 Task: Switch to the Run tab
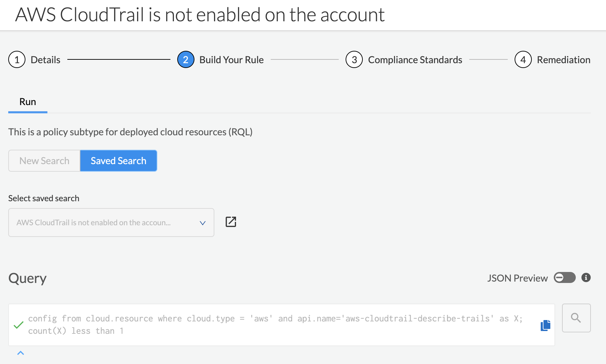pos(28,102)
